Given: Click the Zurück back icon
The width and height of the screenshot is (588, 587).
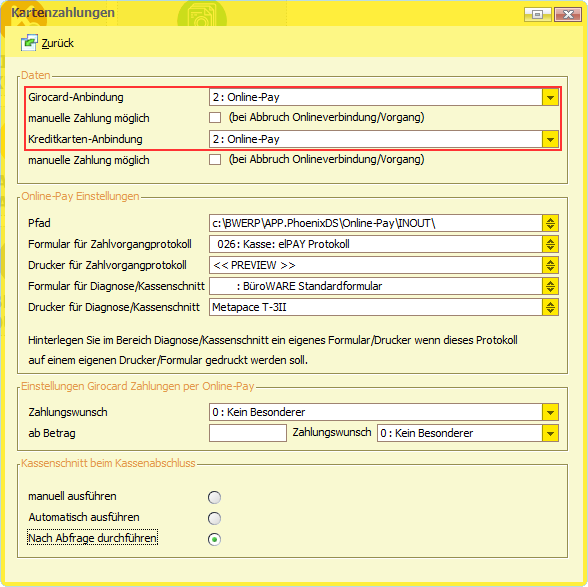Looking at the screenshot, I should (29, 43).
